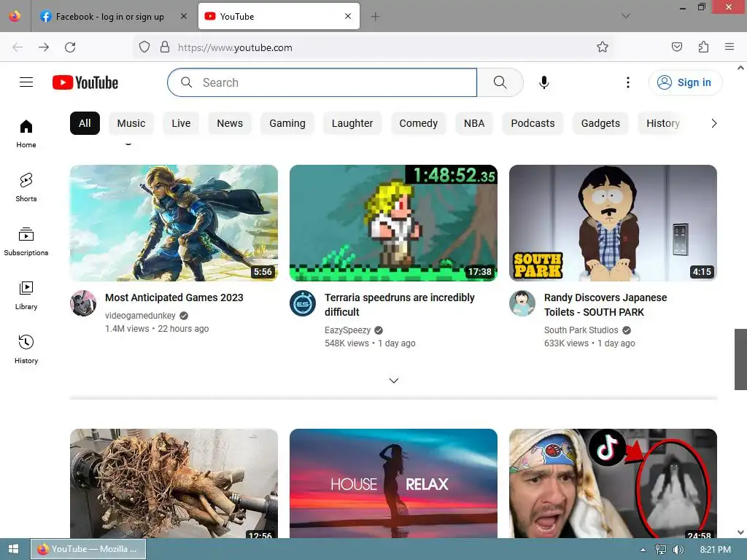Go forward with the browser forward arrow

click(44, 47)
